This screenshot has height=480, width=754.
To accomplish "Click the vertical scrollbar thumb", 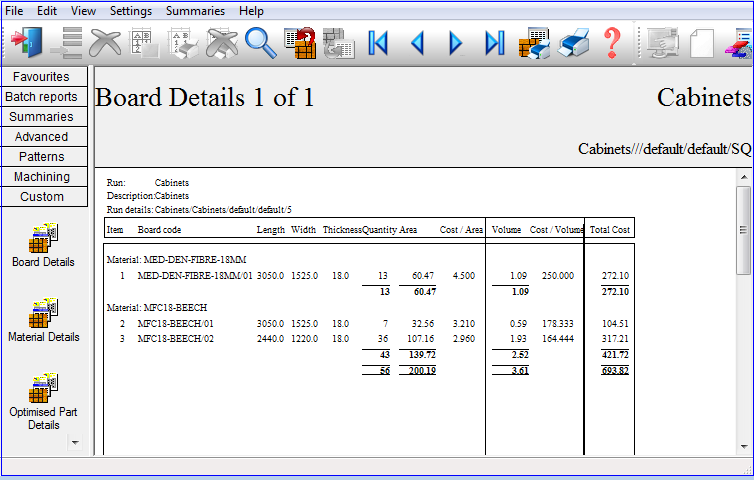I will pos(744,230).
